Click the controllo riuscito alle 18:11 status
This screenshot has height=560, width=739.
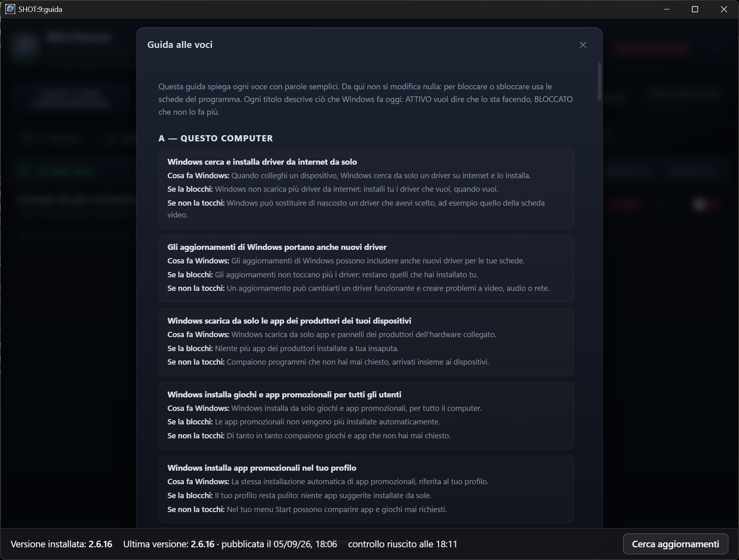(403, 544)
